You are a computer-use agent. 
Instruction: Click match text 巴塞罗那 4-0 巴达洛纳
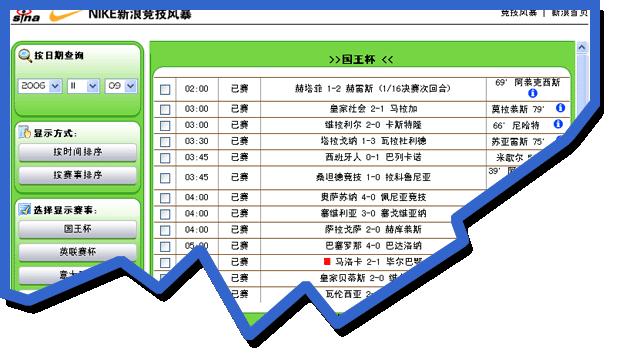tap(373, 246)
